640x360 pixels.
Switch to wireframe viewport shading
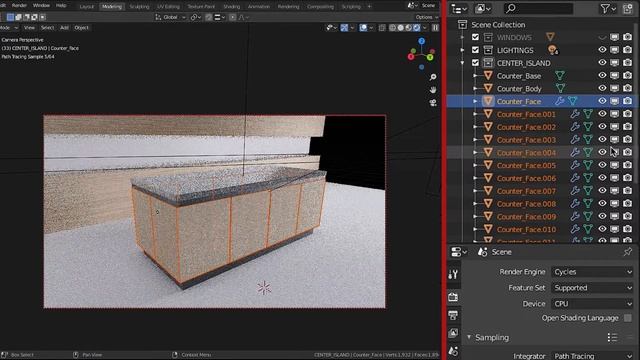pos(393,28)
